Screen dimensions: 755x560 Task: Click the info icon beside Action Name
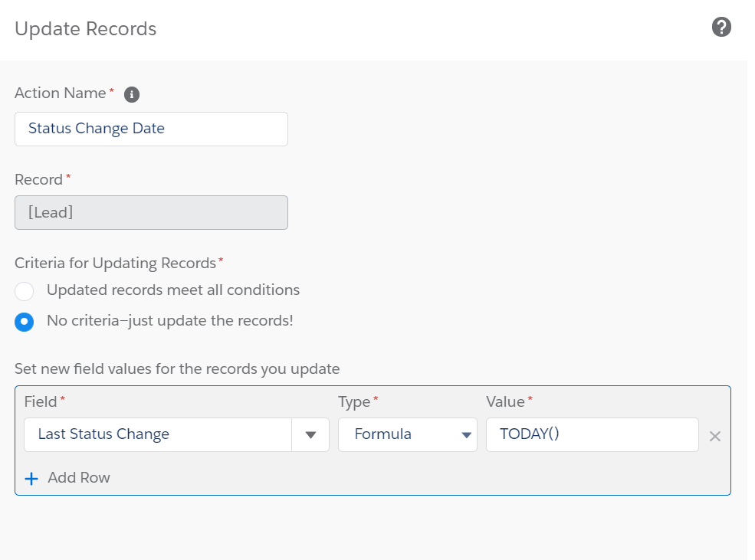[131, 94]
